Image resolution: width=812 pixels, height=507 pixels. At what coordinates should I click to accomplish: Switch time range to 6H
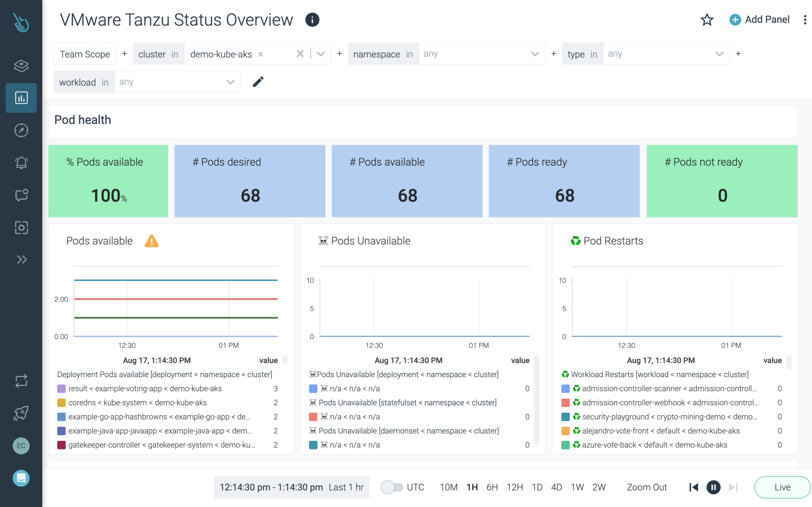[492, 487]
